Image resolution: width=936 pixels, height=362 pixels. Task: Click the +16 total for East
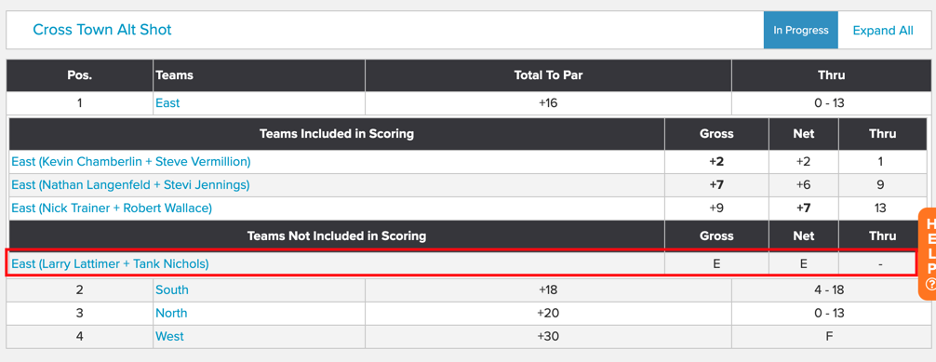point(548,103)
